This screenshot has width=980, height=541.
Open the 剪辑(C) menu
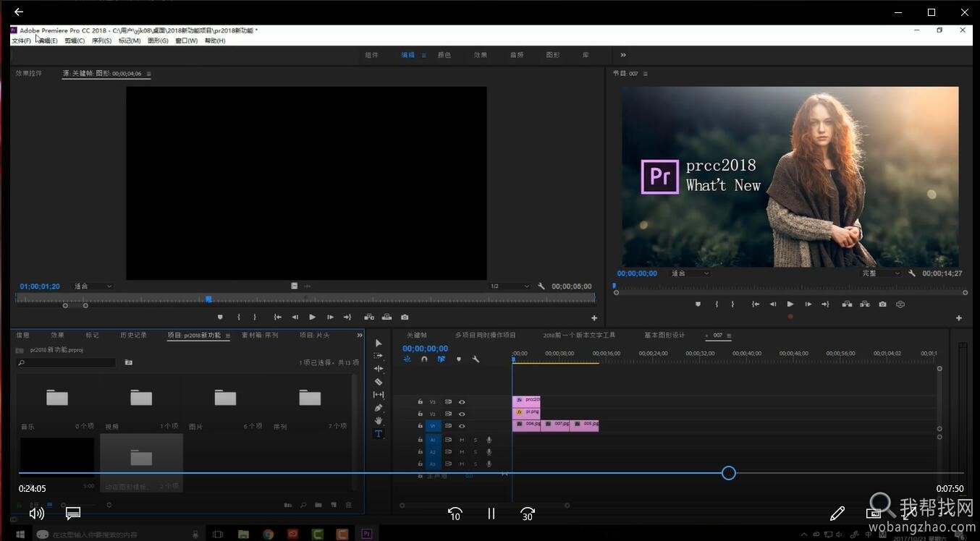click(75, 41)
